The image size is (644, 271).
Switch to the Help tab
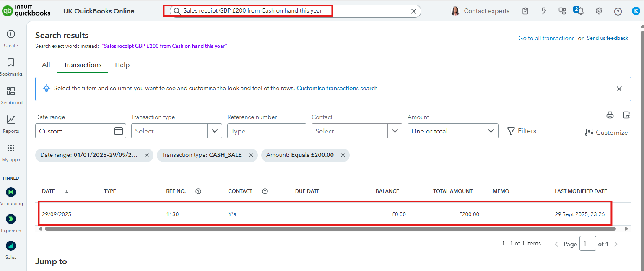[x=122, y=65]
